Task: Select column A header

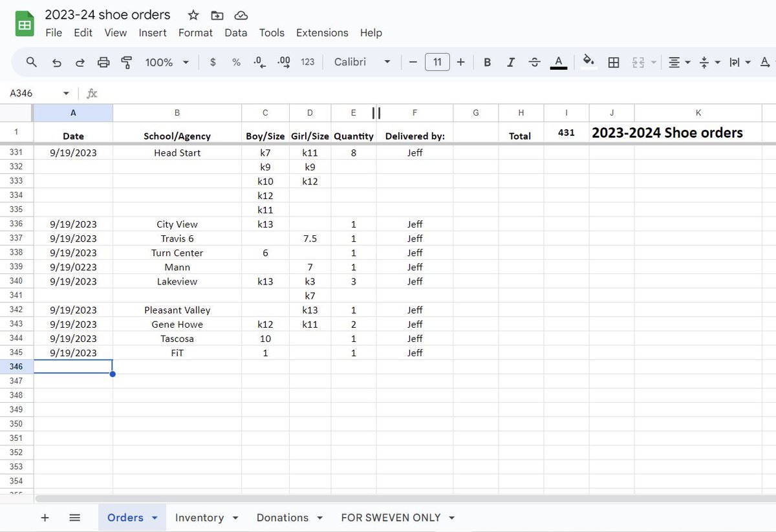Action: tap(73, 112)
